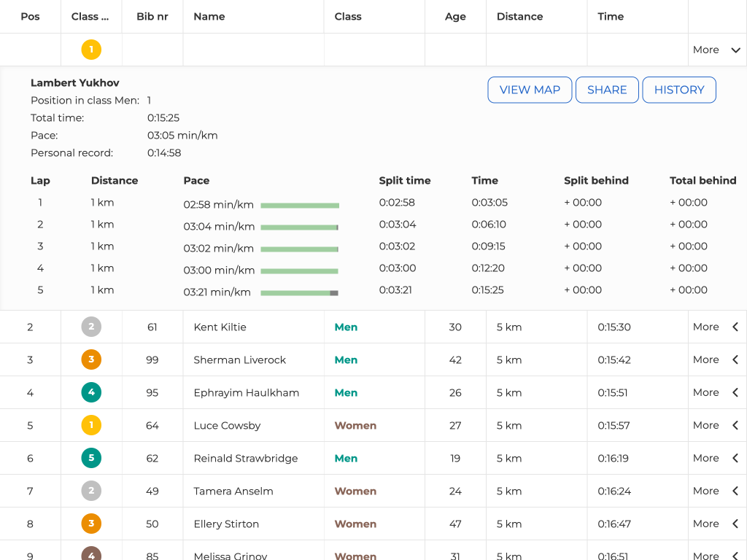Click Tamera Anselm's silver rank 2 badge
The height and width of the screenshot is (560, 747).
(91, 491)
